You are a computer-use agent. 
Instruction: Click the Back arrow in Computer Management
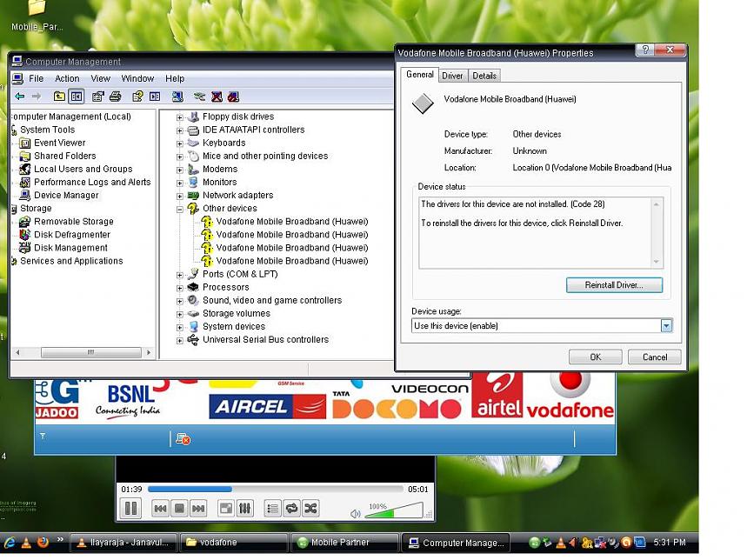click(x=19, y=97)
